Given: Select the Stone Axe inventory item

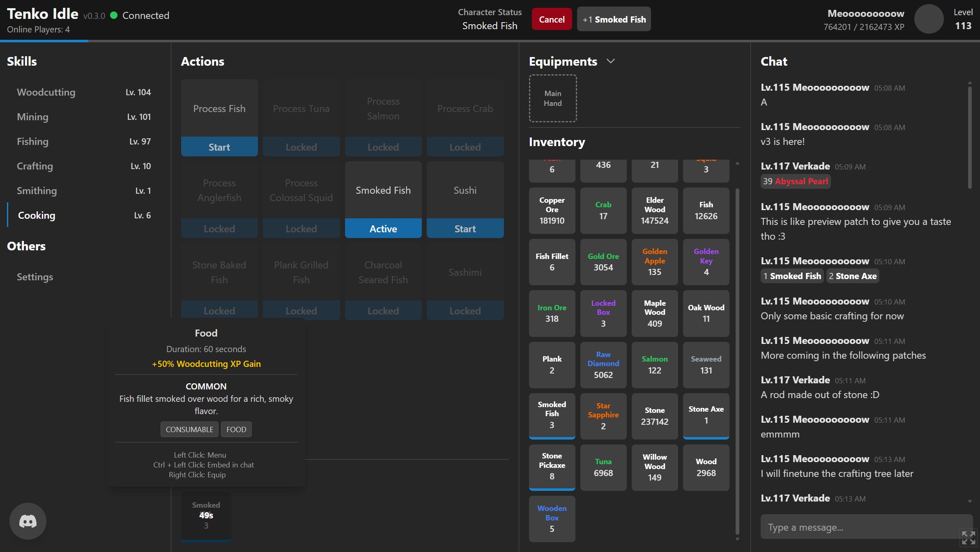Looking at the screenshot, I should [x=706, y=415].
